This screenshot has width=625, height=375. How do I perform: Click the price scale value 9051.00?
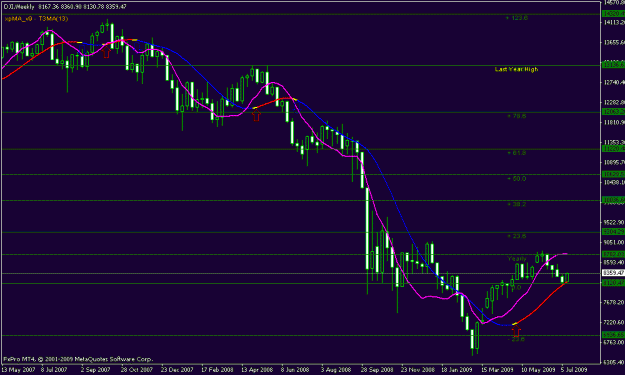(x=614, y=242)
